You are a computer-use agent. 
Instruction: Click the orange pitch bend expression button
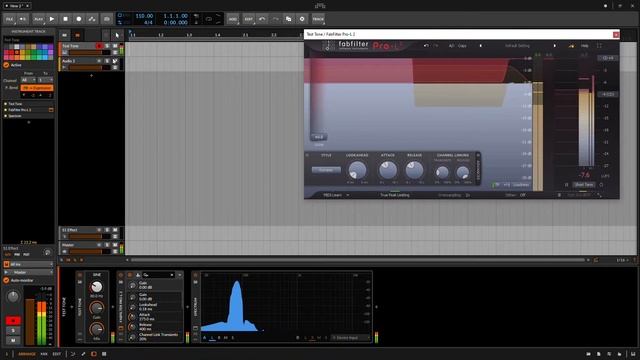point(37,88)
